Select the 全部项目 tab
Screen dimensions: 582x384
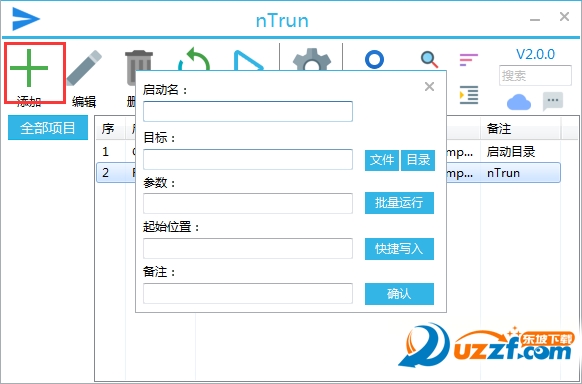(x=48, y=128)
